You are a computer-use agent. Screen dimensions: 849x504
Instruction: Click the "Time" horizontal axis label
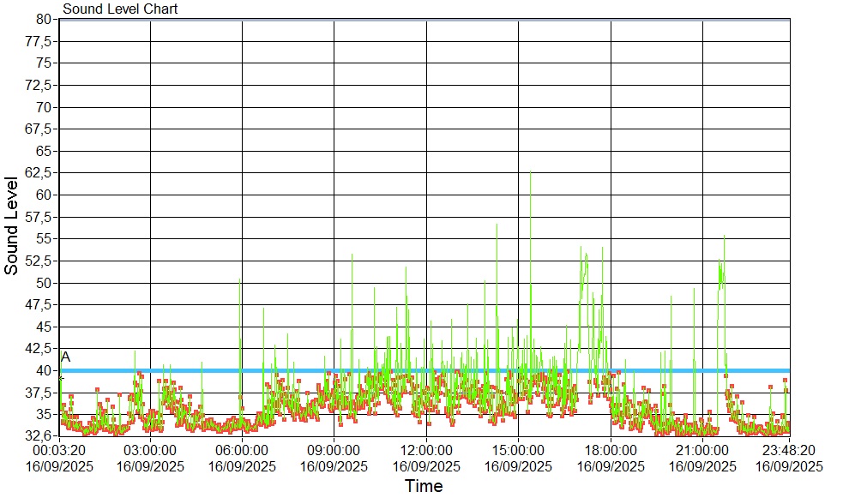coord(424,487)
